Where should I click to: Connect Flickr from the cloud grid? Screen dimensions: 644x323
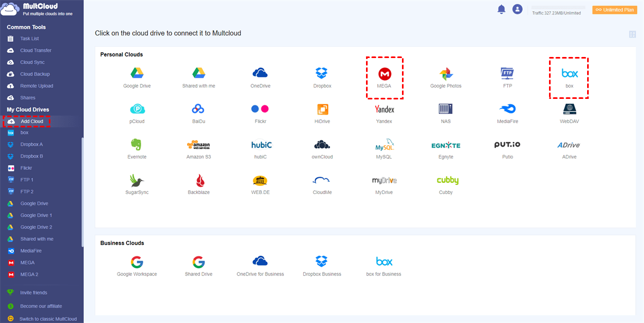tap(260, 113)
